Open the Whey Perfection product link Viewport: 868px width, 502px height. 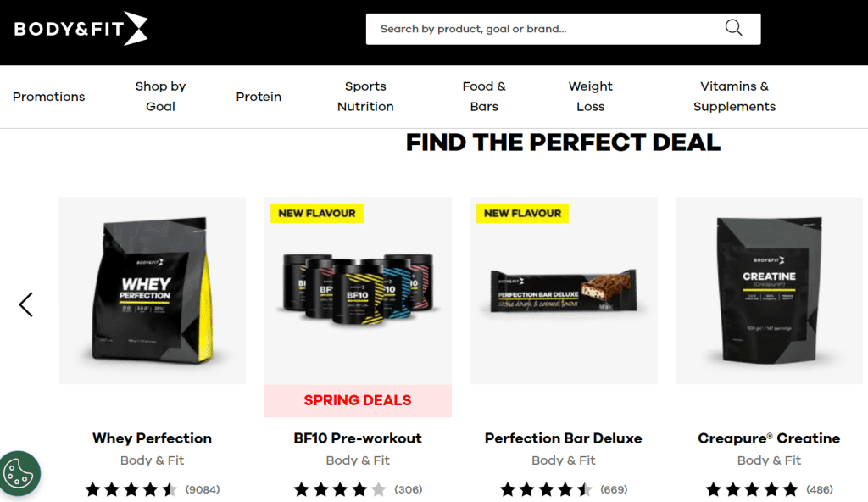pyautogui.click(x=152, y=438)
